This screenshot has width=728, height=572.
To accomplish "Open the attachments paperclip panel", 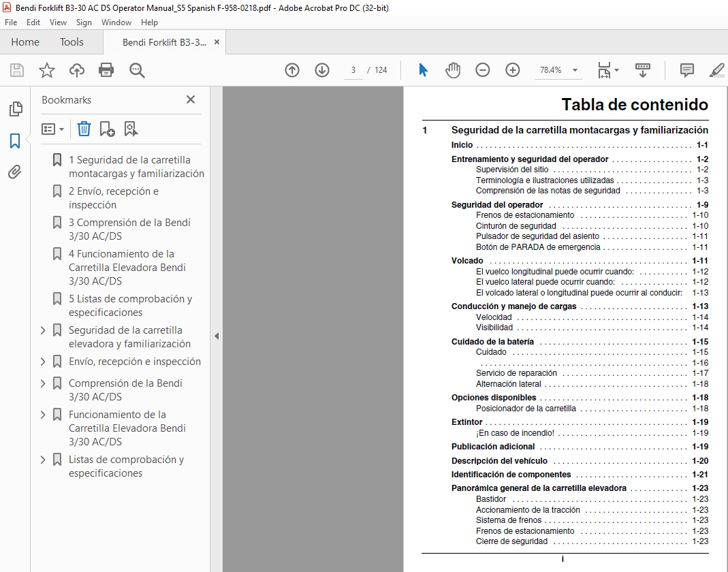I will click(15, 172).
